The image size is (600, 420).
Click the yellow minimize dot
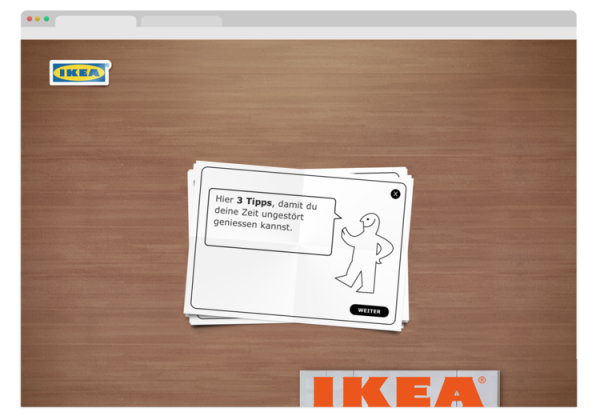(x=38, y=19)
